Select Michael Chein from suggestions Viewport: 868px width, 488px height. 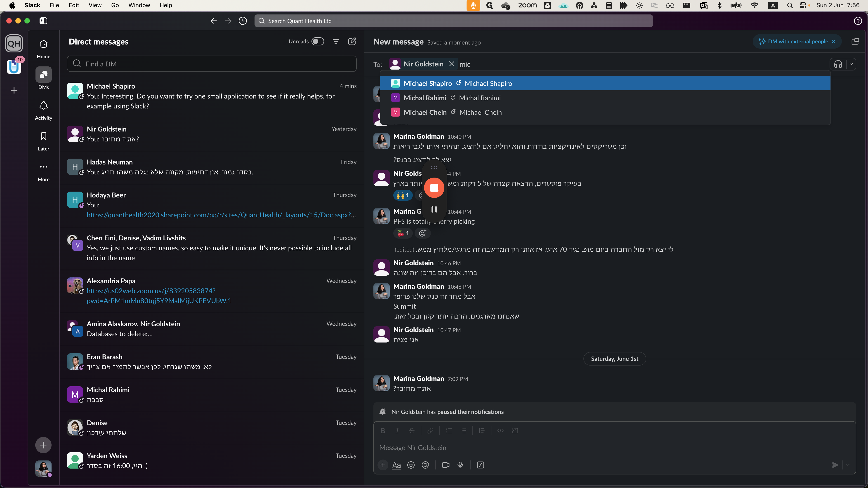[605, 112]
